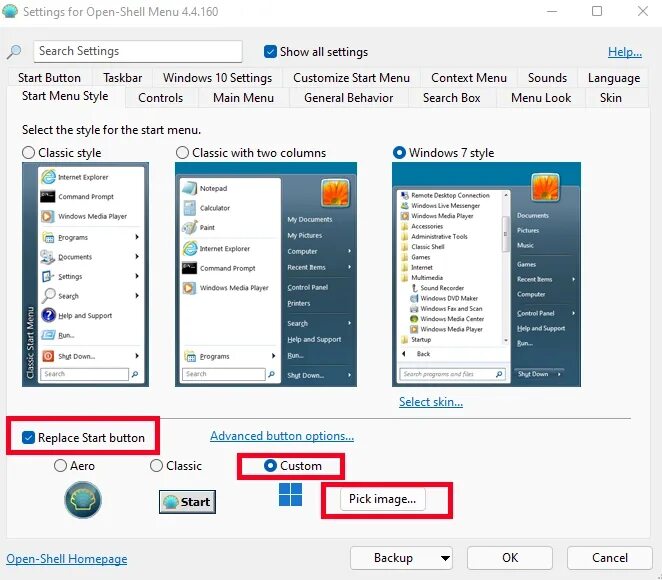662x580 pixels.
Task: Open the Windows 10 Settings tab
Action: point(217,78)
